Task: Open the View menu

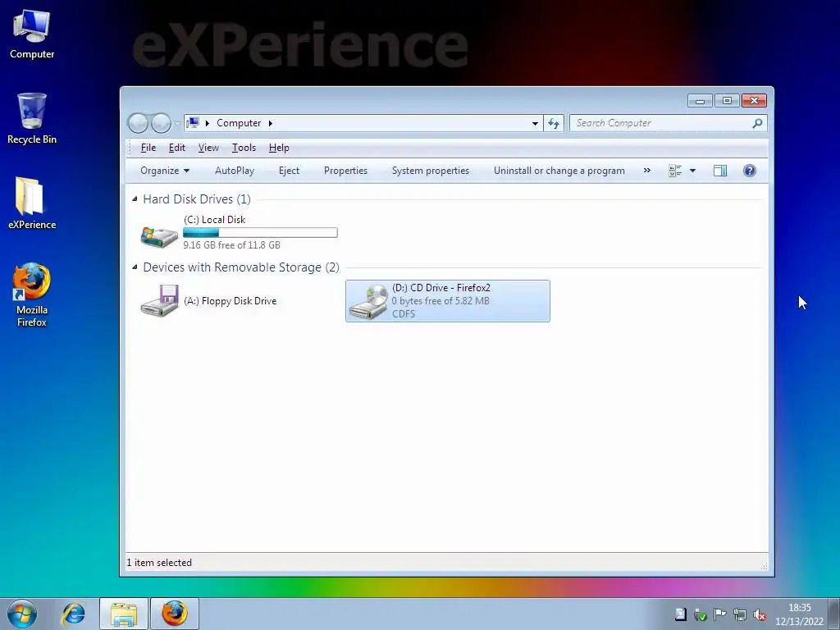Action: tap(208, 148)
